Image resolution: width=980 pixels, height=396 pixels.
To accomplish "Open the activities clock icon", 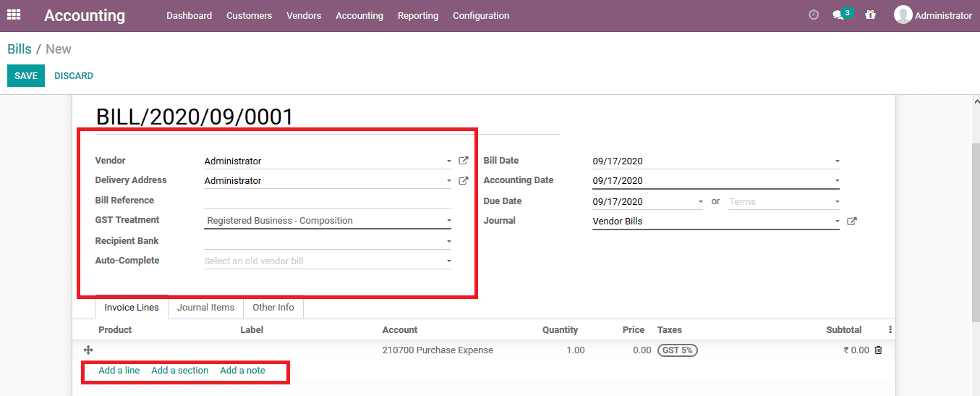I will 814,14.
